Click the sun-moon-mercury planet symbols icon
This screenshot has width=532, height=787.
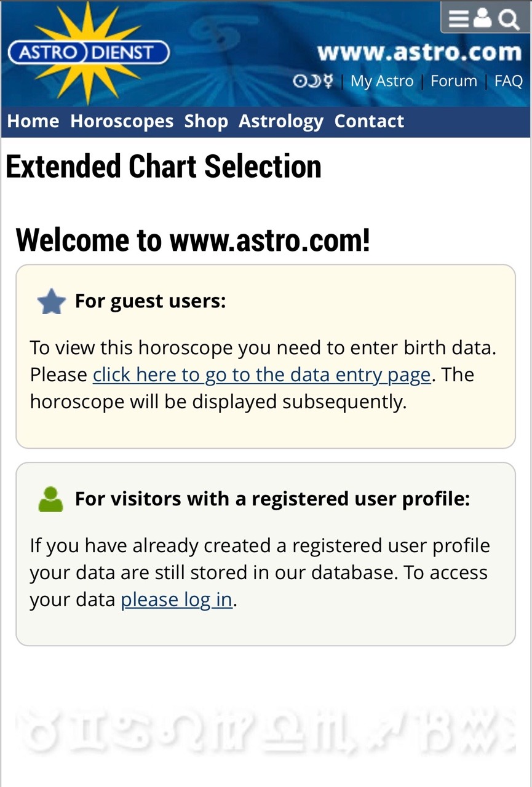point(312,81)
